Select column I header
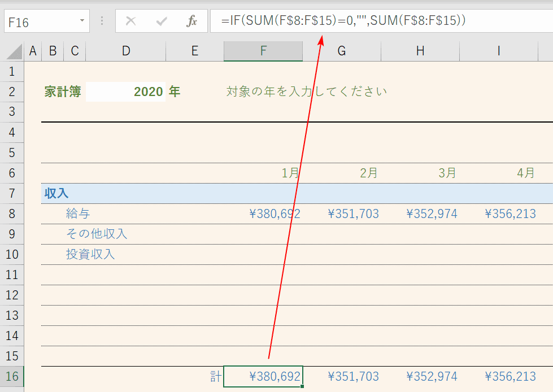Screen dimensions: 553x392 point(499,51)
